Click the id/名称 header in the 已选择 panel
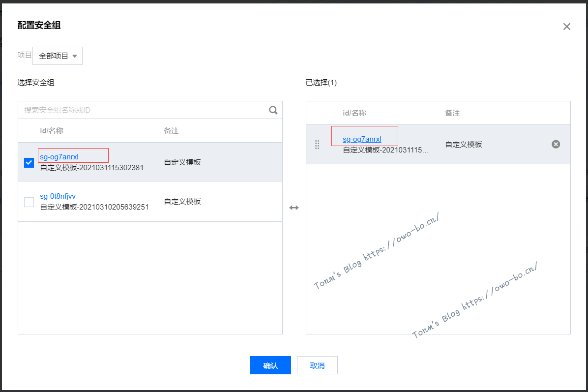Image resolution: width=588 pixels, height=392 pixels. click(354, 113)
